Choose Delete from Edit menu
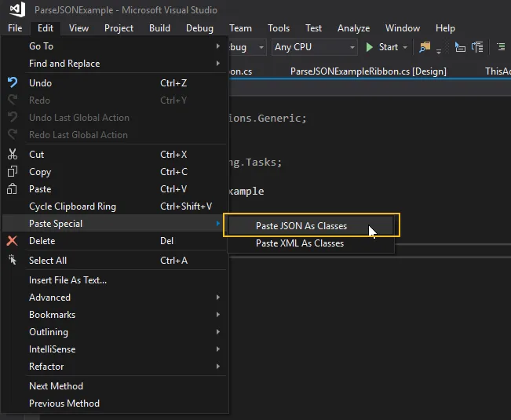The height and width of the screenshot is (420, 511). click(114, 241)
